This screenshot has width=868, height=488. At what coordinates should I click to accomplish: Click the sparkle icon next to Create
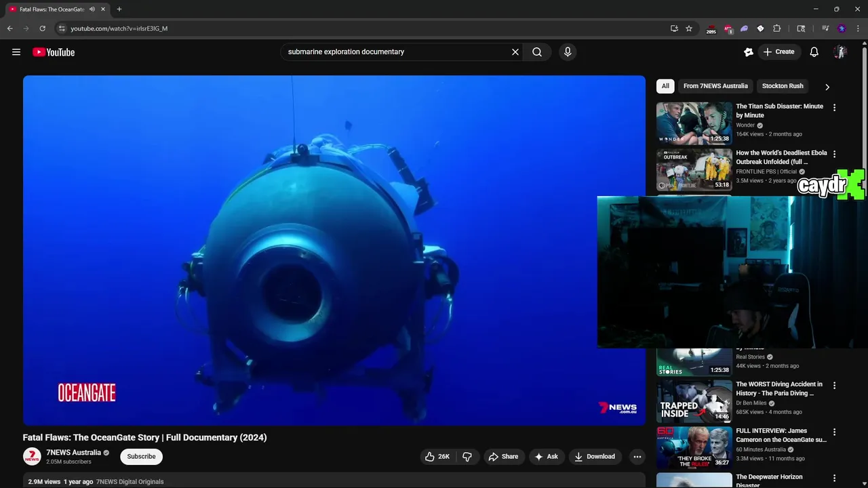tap(749, 52)
